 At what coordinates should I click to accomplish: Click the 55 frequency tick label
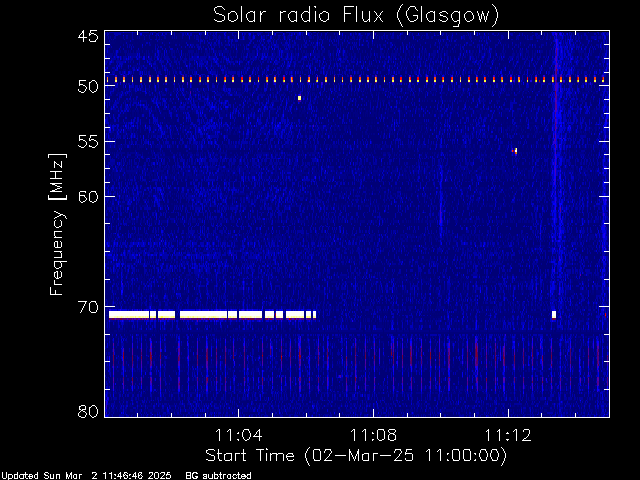(x=88, y=142)
